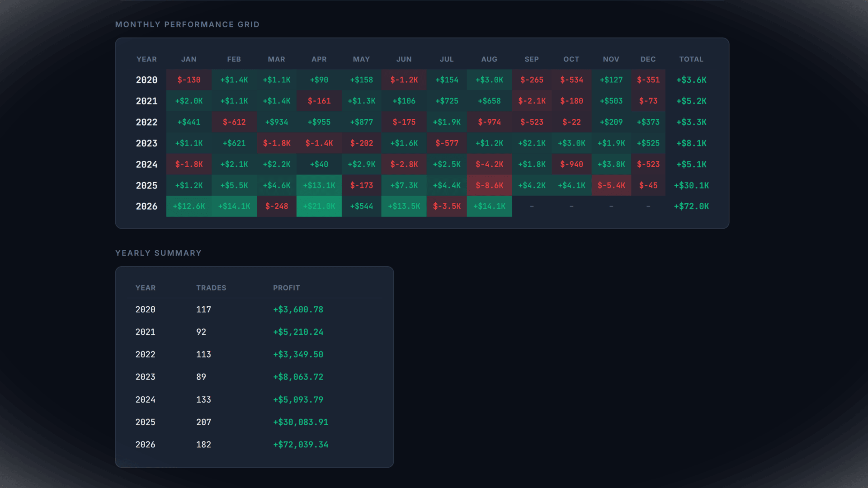Open the 2021 total cell +$5.2K
This screenshot has height=488, width=868.
coord(691,101)
